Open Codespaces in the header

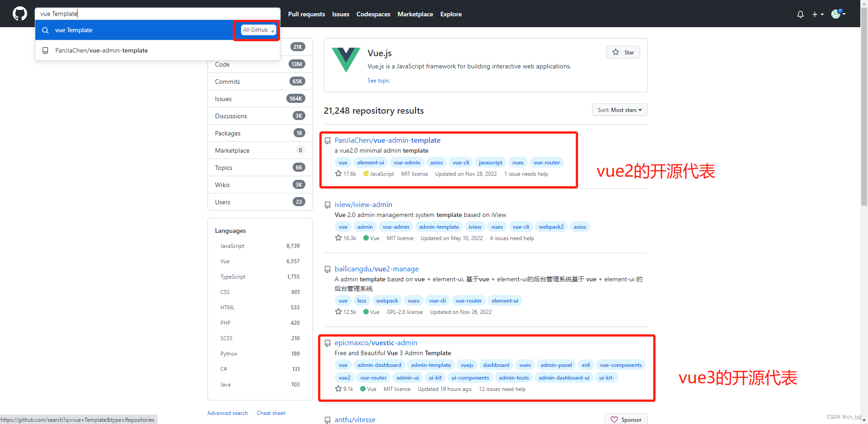coord(373,14)
